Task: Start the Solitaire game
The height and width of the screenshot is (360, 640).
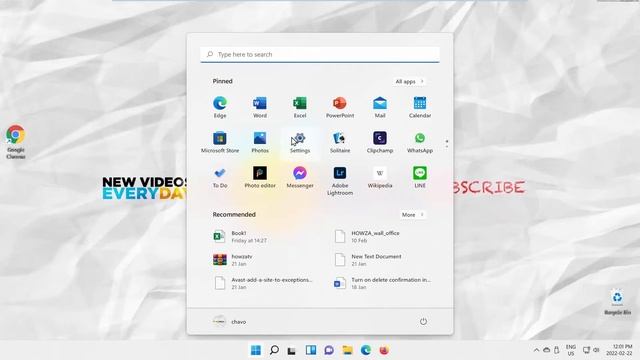Action: [x=340, y=142]
